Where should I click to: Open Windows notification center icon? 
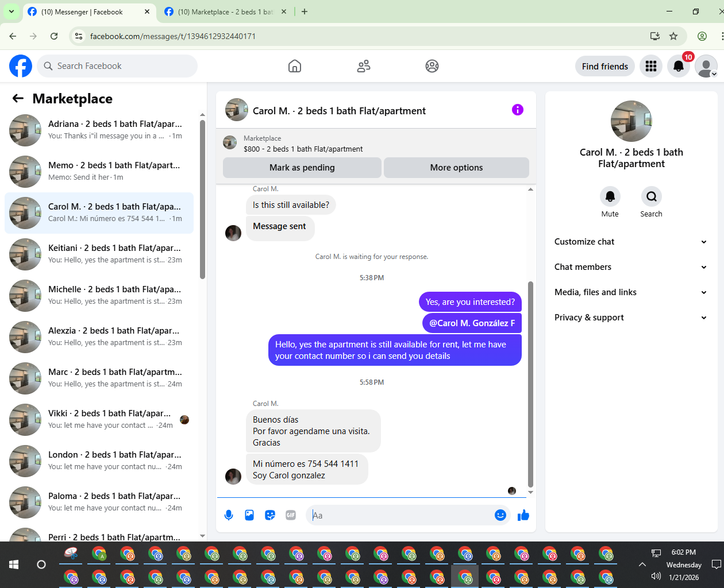tap(717, 564)
